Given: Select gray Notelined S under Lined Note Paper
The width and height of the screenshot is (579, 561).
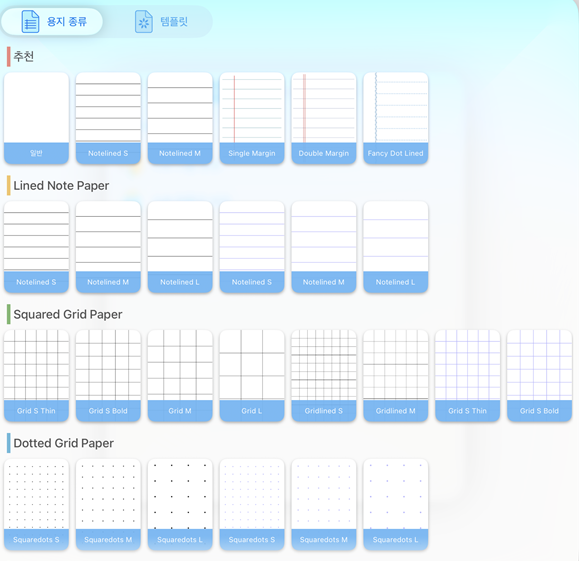Looking at the screenshot, I should [x=36, y=247].
